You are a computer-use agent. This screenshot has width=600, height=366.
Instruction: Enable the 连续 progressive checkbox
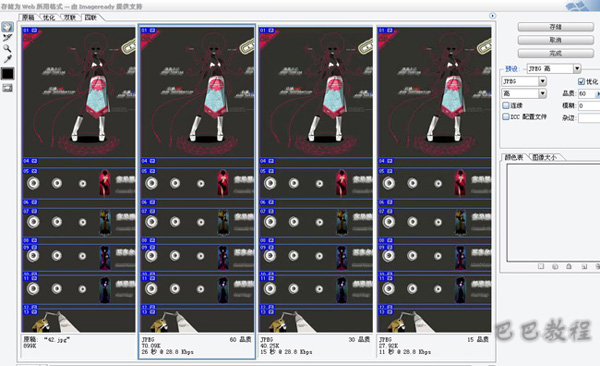click(x=505, y=105)
